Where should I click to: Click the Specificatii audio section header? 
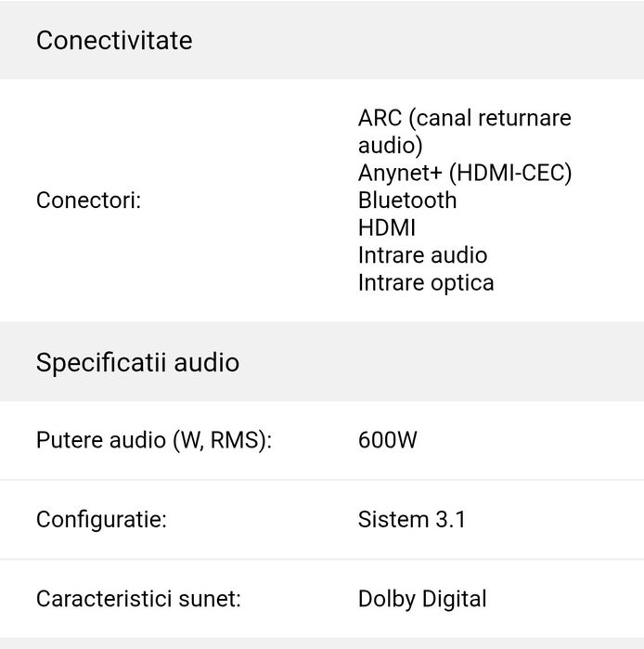click(137, 362)
